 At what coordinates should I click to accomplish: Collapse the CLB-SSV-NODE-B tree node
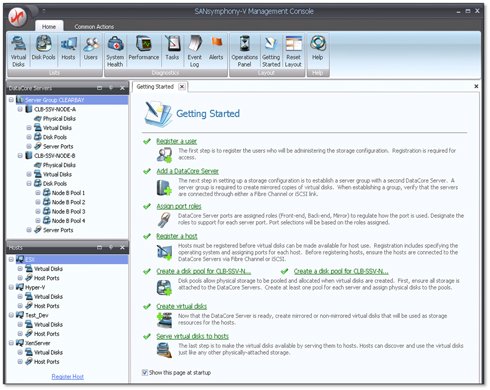(20, 155)
